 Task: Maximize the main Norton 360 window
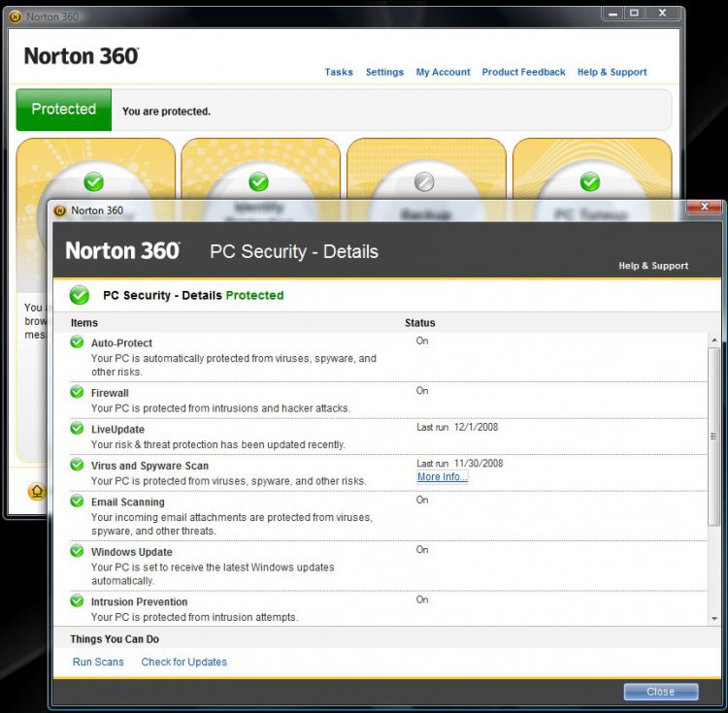pyautogui.click(x=634, y=14)
